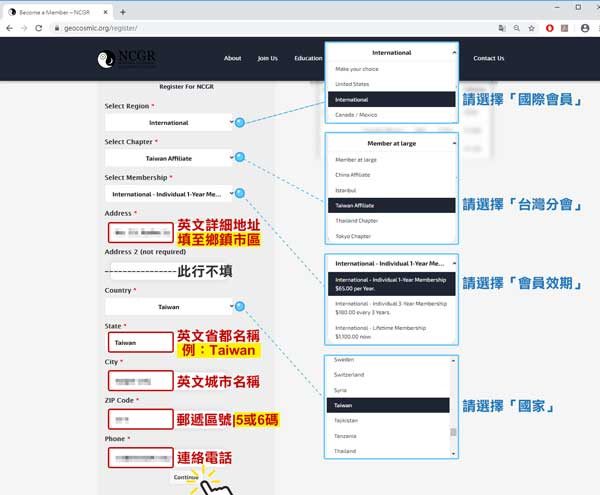Choose Thailand Chapter option
Viewport: 600px width, 495px height.
391,221
